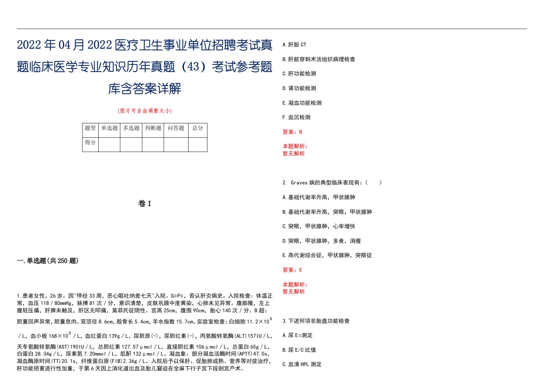Click option 'C.肝功能检测'
The width and height of the screenshot is (555, 392).
(299, 74)
